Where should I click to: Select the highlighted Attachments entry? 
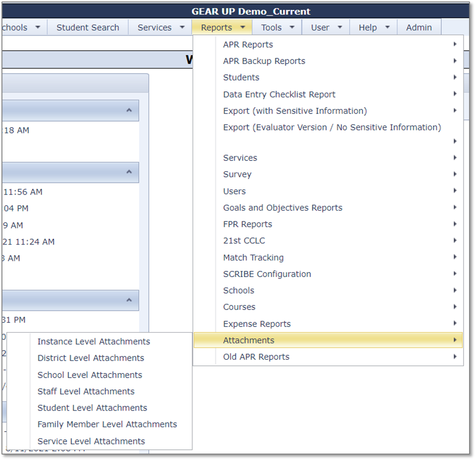click(328, 340)
